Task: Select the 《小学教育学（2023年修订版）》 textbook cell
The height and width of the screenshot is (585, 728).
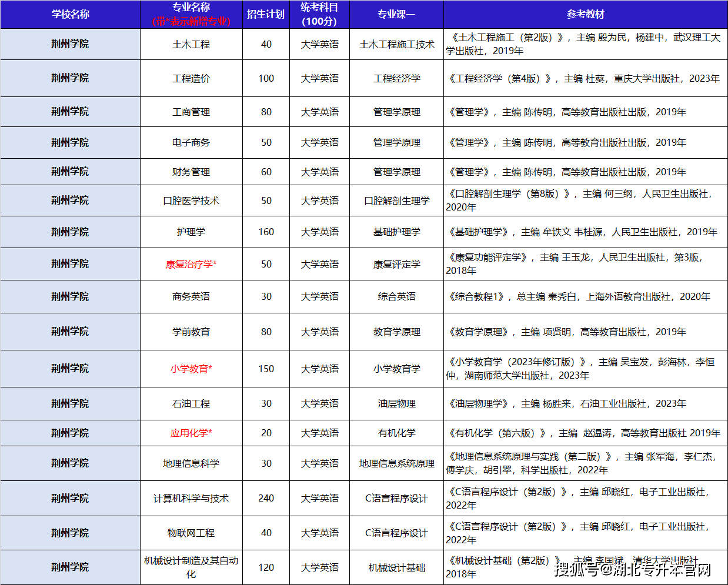Action: (x=586, y=369)
